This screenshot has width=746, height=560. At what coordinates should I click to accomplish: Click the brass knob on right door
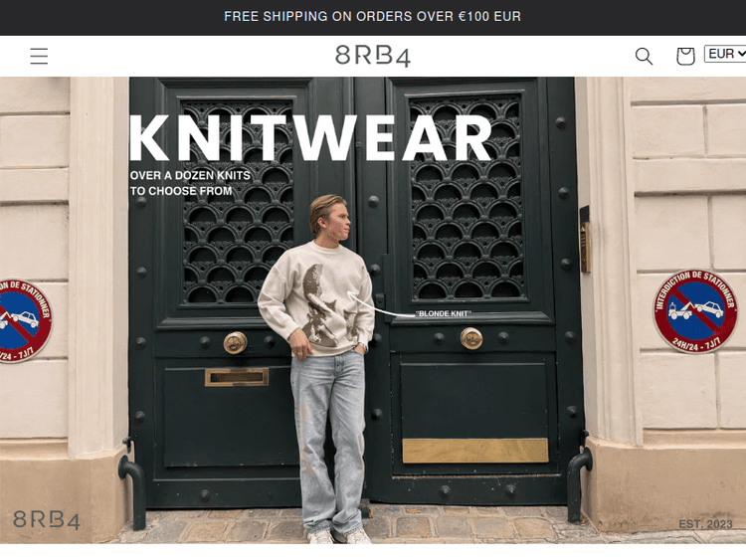click(471, 338)
